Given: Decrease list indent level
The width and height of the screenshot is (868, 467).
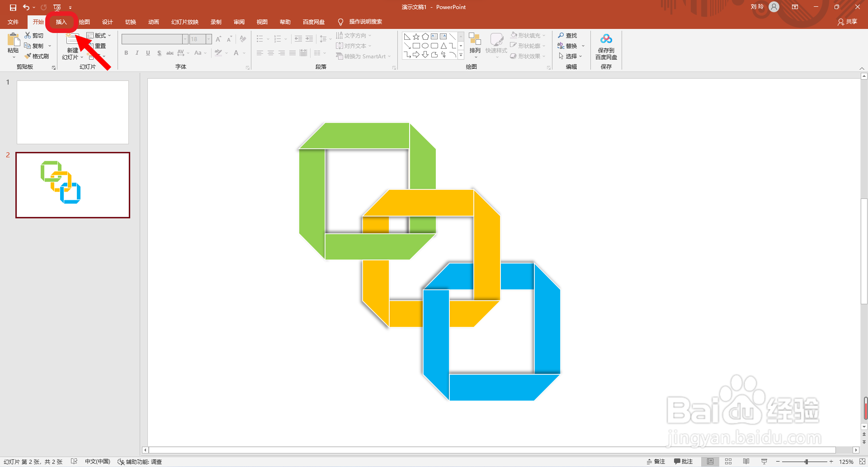Looking at the screenshot, I should [298, 39].
